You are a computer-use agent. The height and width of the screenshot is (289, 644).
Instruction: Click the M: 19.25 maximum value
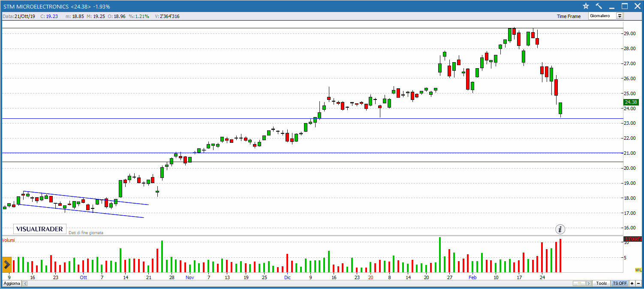click(x=96, y=16)
